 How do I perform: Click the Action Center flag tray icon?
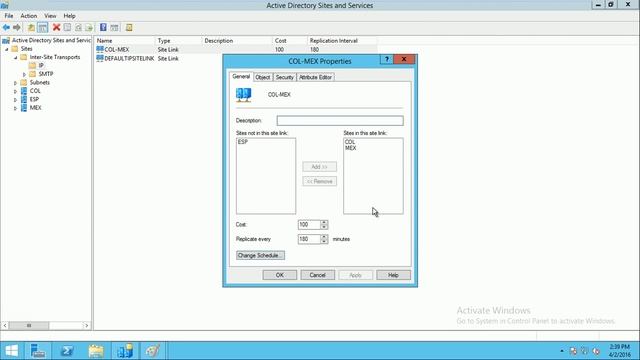coord(573,351)
